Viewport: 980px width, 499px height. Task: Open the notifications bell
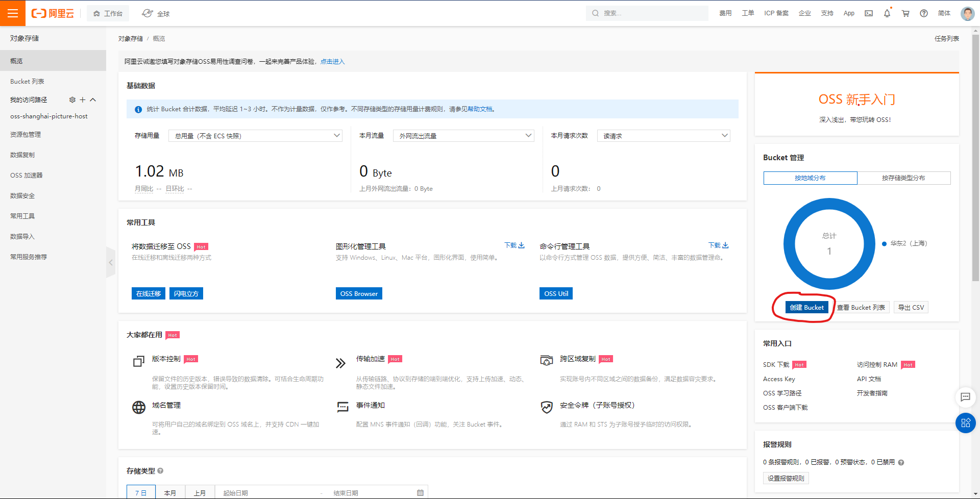(887, 13)
